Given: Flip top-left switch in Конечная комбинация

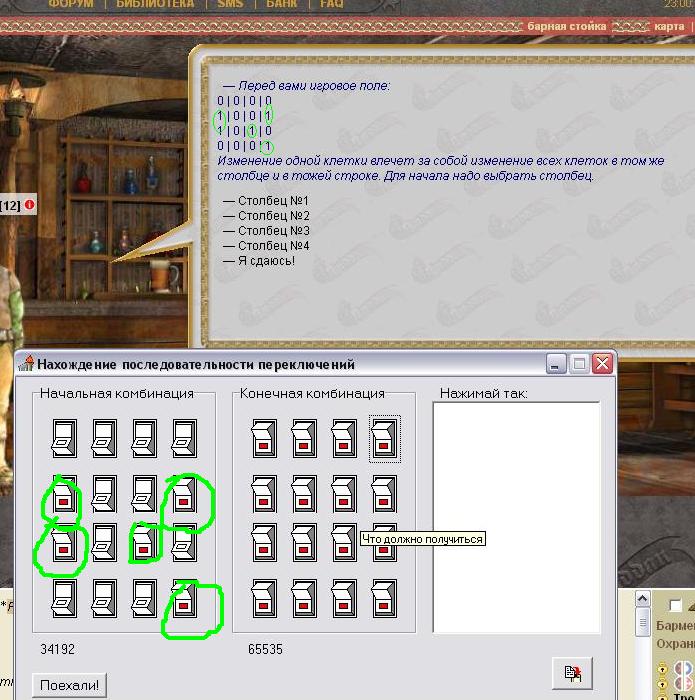Looking at the screenshot, I should coord(263,438).
